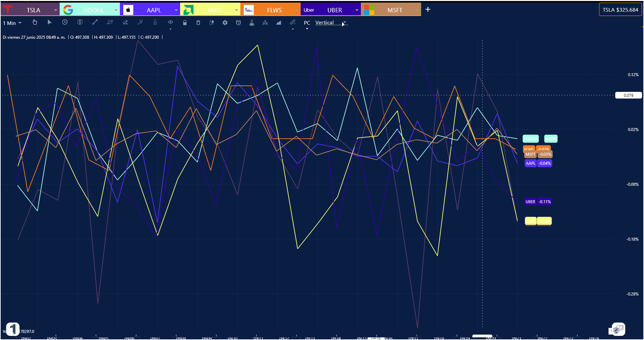Screen dimensions: 644x340
Task: Toggle the area chart style icon
Action: 279,23
